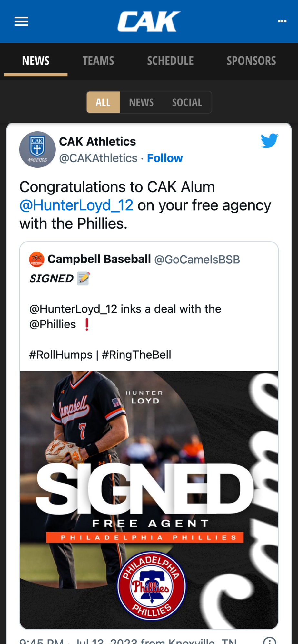This screenshot has height=644, width=298.
Task: Click the Campbell Baseball avatar icon
Action: 36,260
